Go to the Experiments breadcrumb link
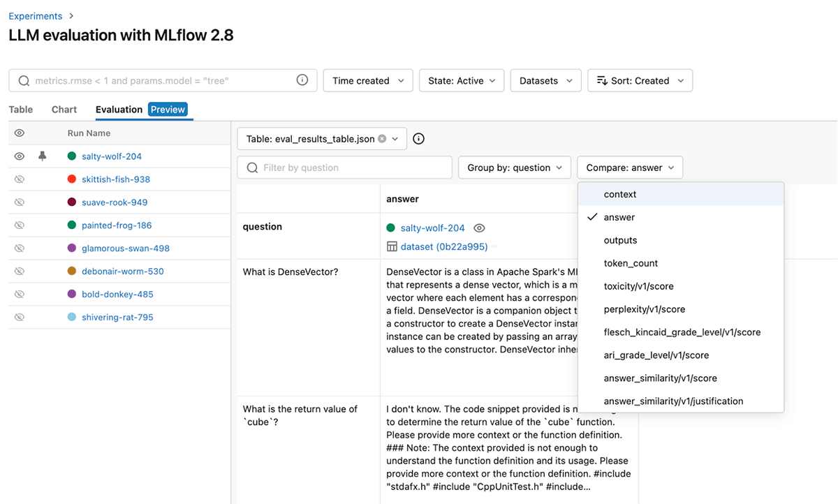 click(x=35, y=16)
